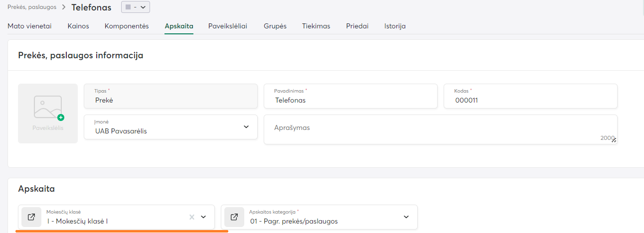Switch to Mato vienetai tab
The width and height of the screenshot is (644, 233).
click(29, 26)
